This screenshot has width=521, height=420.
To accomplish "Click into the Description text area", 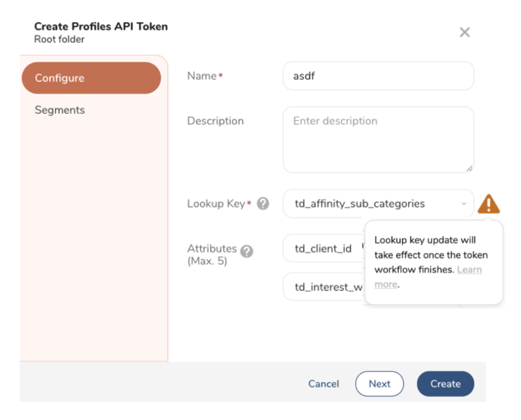I will [378, 139].
